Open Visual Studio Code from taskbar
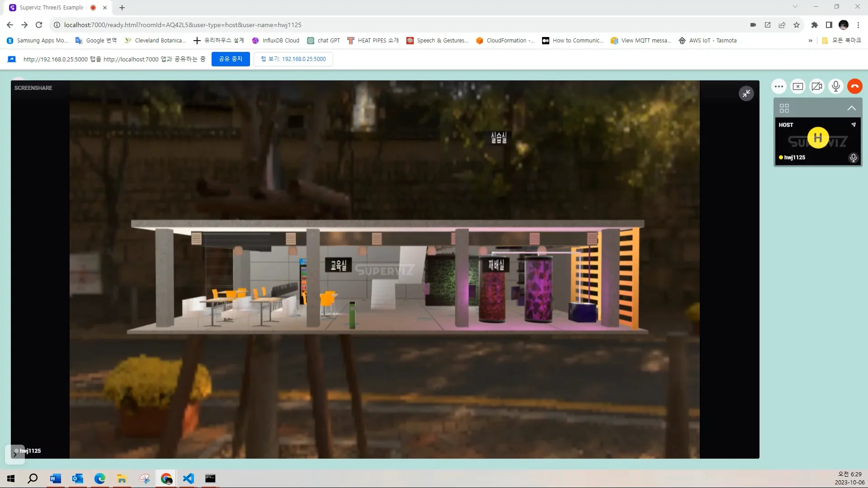Viewport: 868px width, 488px height. pos(189,479)
